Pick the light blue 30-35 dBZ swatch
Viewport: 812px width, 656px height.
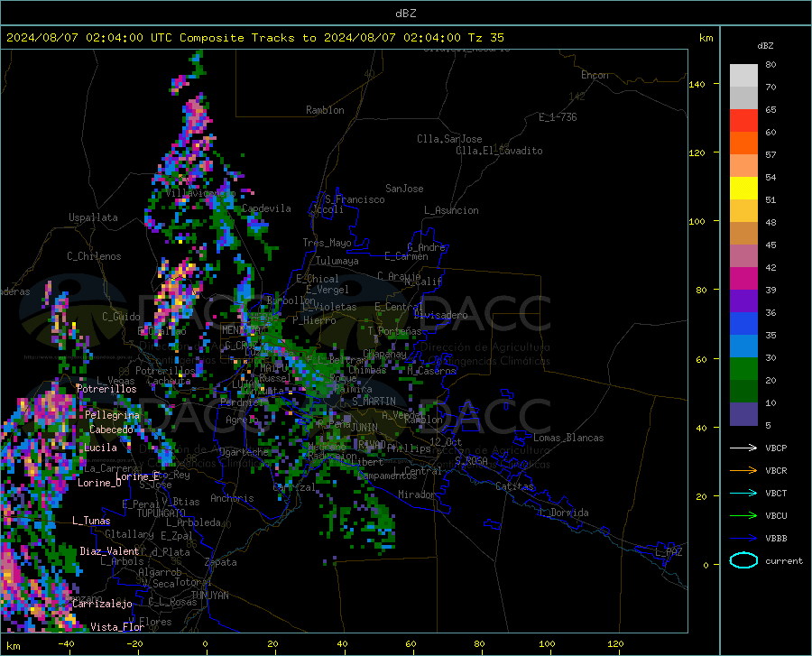(743, 346)
